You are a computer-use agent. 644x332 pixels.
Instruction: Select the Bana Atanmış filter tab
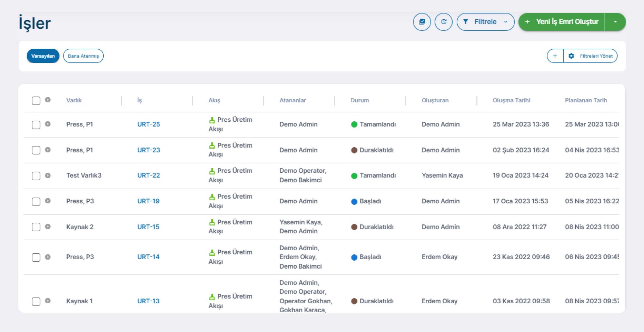point(83,56)
